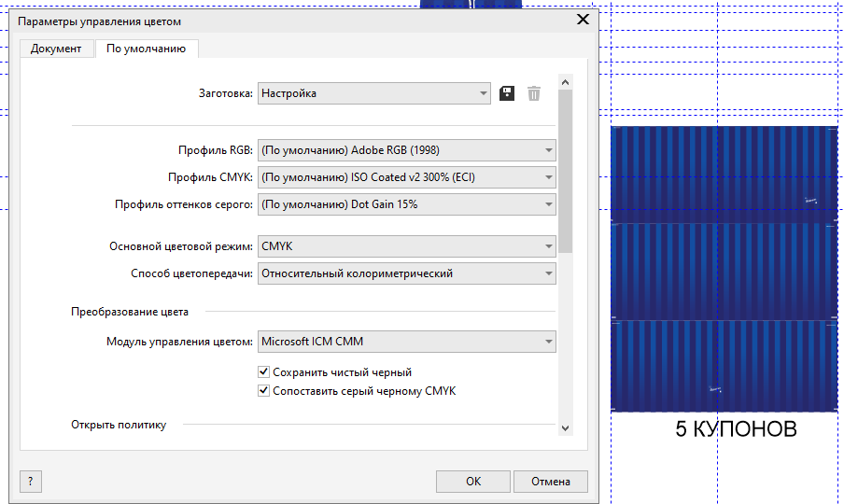Delete the preset with the trash icon

[x=533, y=93]
